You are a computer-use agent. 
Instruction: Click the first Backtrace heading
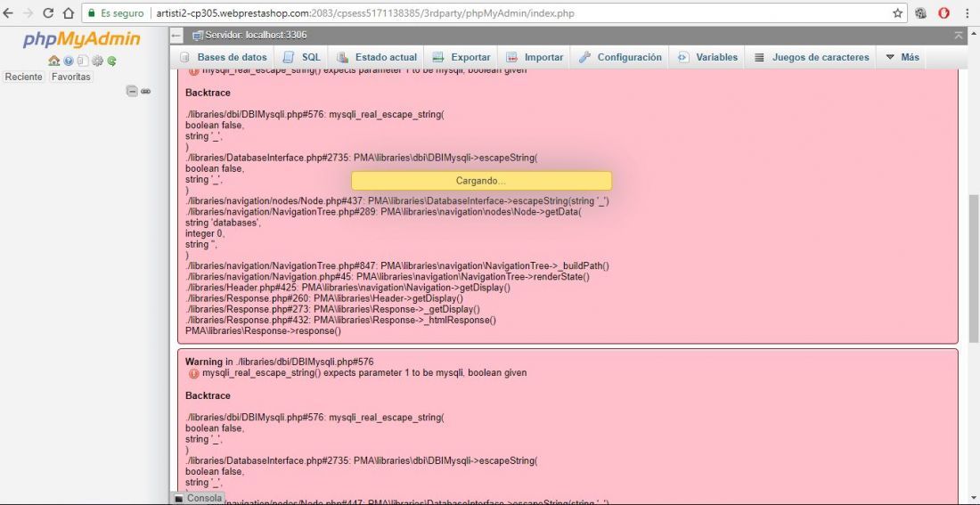(208, 93)
